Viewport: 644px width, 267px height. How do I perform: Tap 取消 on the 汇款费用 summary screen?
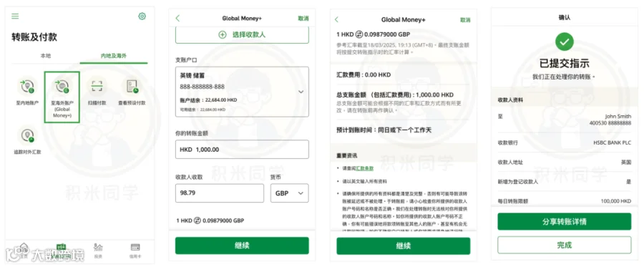pos(465,20)
